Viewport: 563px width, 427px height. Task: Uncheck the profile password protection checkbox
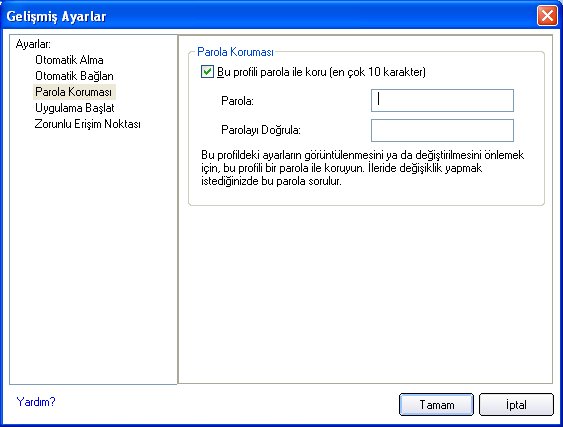207,72
